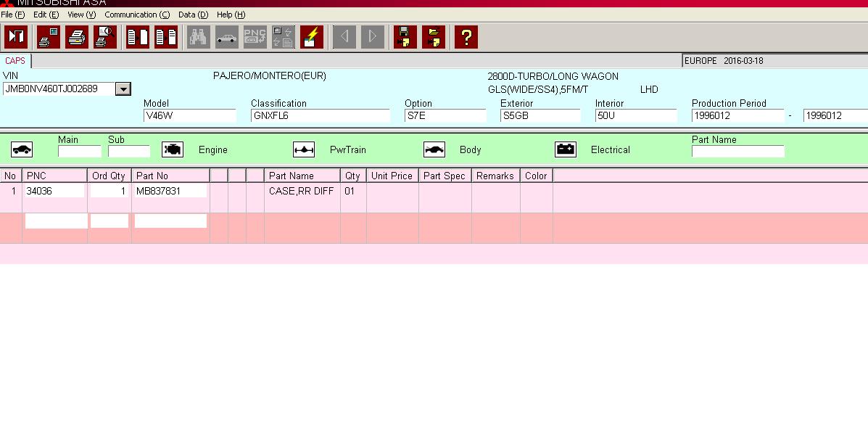Image resolution: width=868 pixels, height=431 pixels.
Task: Select the Body car silhouette icon
Action: click(x=434, y=149)
